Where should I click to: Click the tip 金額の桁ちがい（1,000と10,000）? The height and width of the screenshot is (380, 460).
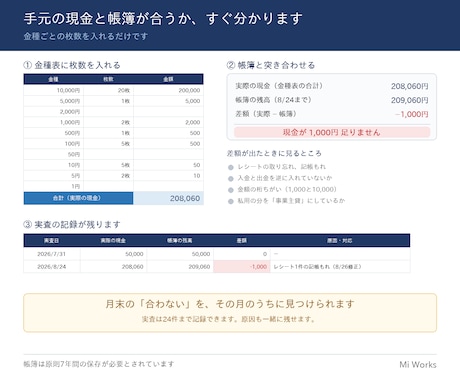pyautogui.click(x=287, y=189)
